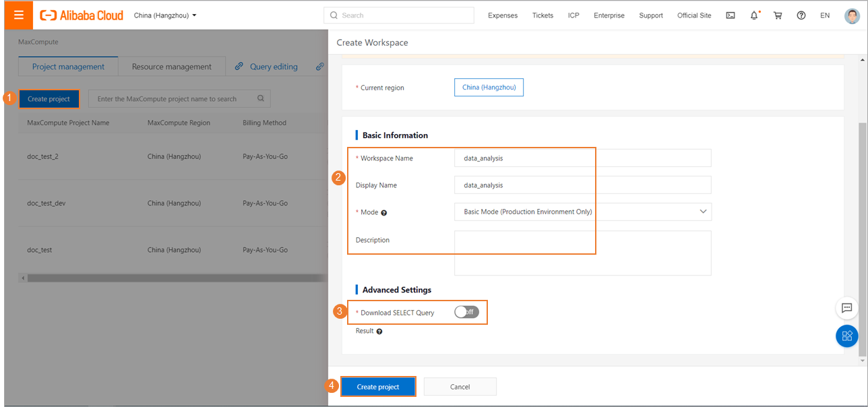The image size is (868, 407).
Task: Toggle Download SELECT Query switch
Action: 466,312
